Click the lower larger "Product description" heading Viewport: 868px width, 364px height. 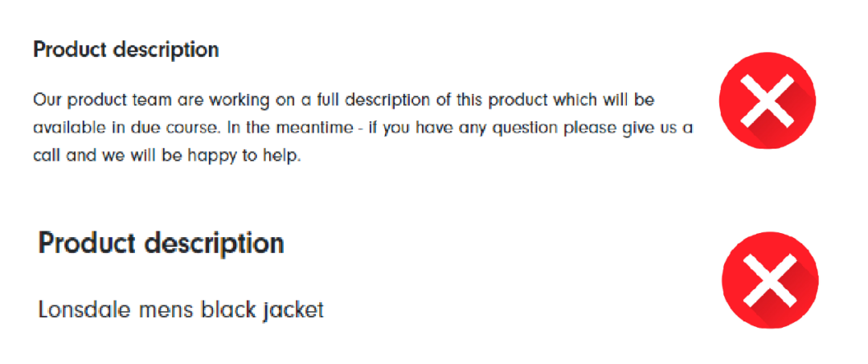(x=161, y=243)
